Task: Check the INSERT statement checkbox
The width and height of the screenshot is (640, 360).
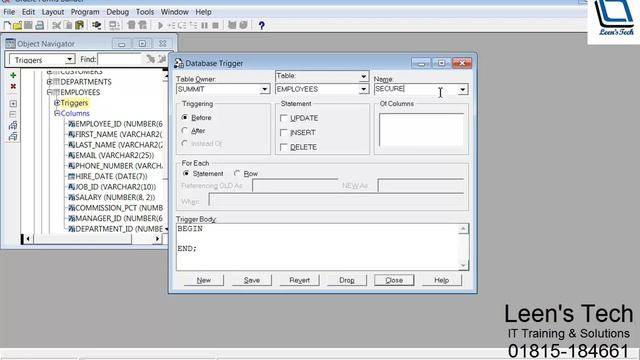Action: point(284,133)
